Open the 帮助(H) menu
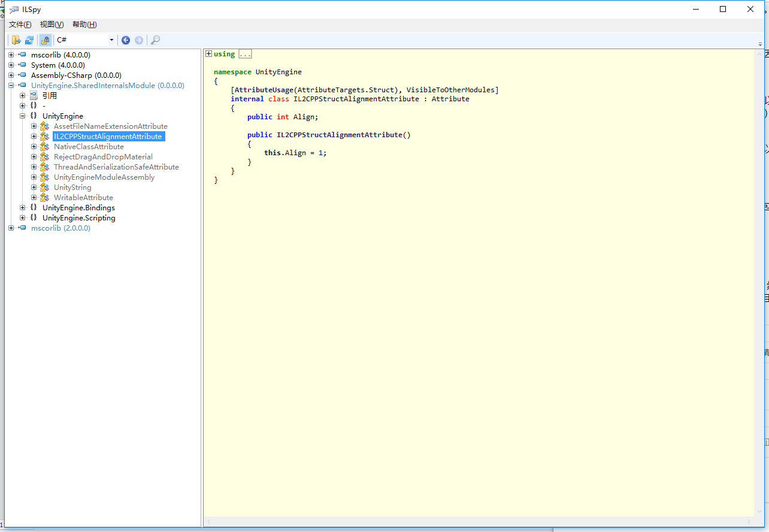The width and height of the screenshot is (769, 532). pos(84,25)
